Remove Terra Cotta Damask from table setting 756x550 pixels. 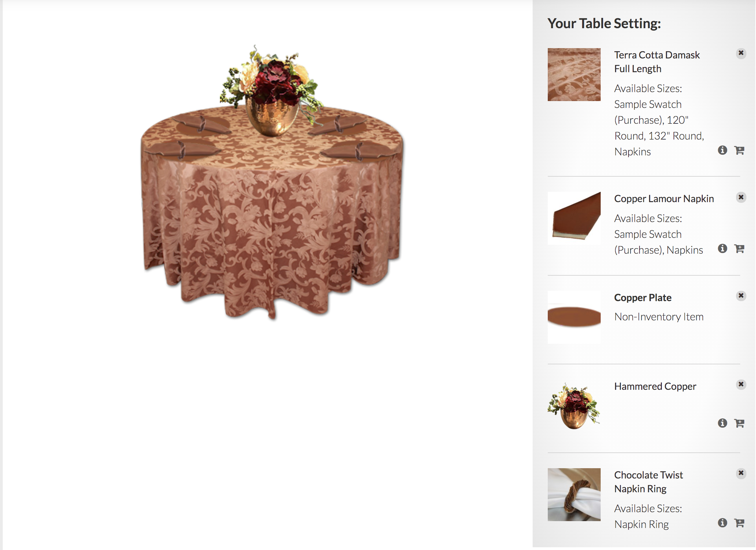741,53
